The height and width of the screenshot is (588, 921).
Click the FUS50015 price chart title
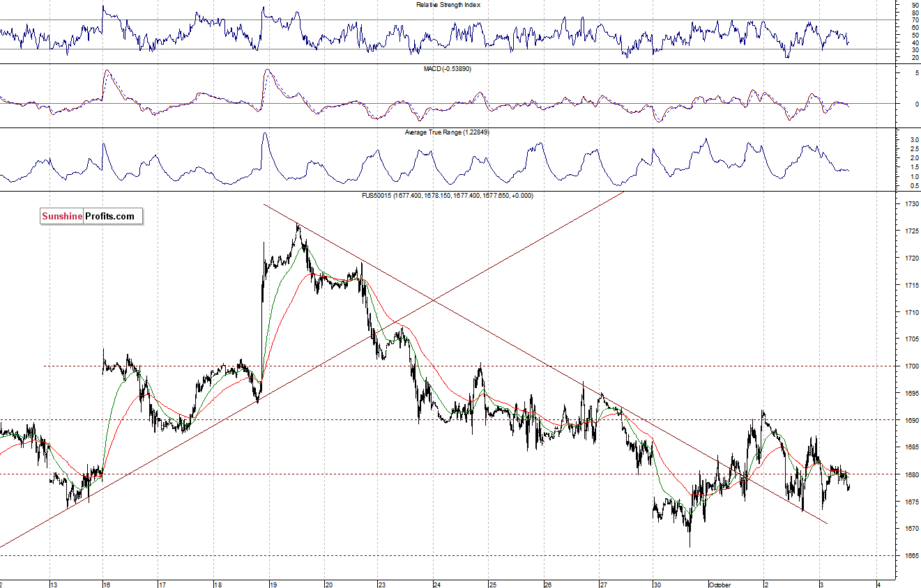(448, 196)
